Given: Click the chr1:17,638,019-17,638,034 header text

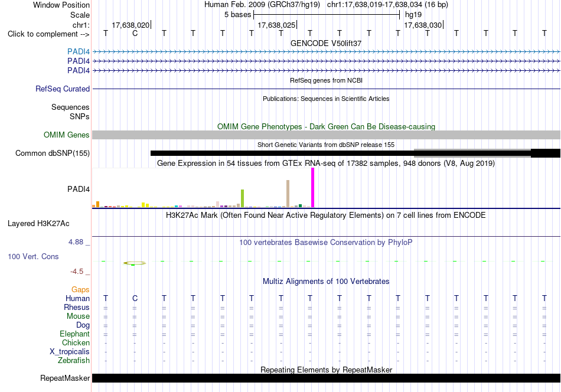Looking at the screenshot, I should point(387,5).
